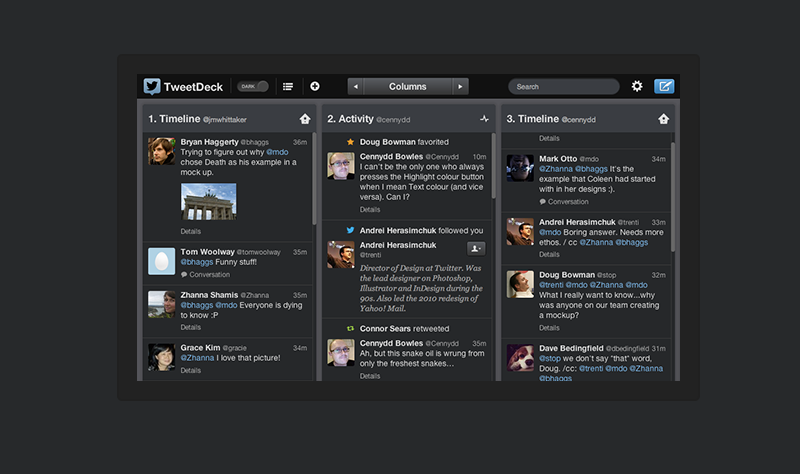This screenshot has width=800, height=474.
Task: Open the @bhaggs mention in Tom Woolway's tweet
Action: tap(196, 262)
